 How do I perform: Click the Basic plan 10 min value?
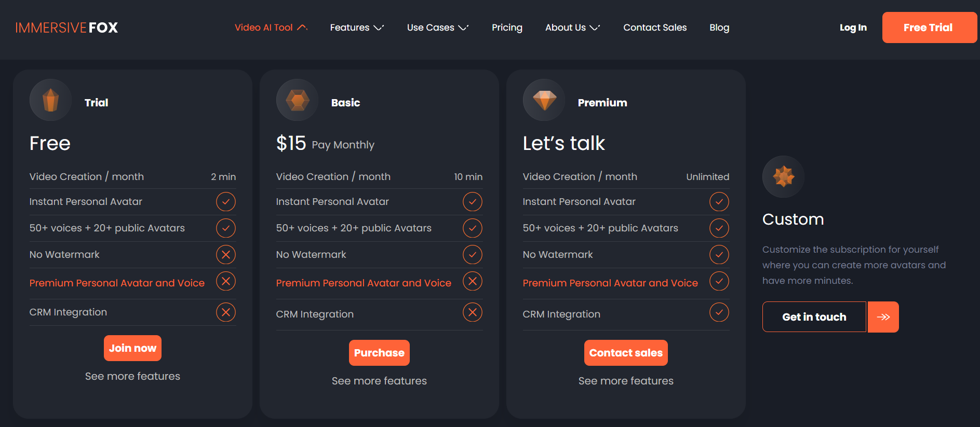pyautogui.click(x=468, y=177)
